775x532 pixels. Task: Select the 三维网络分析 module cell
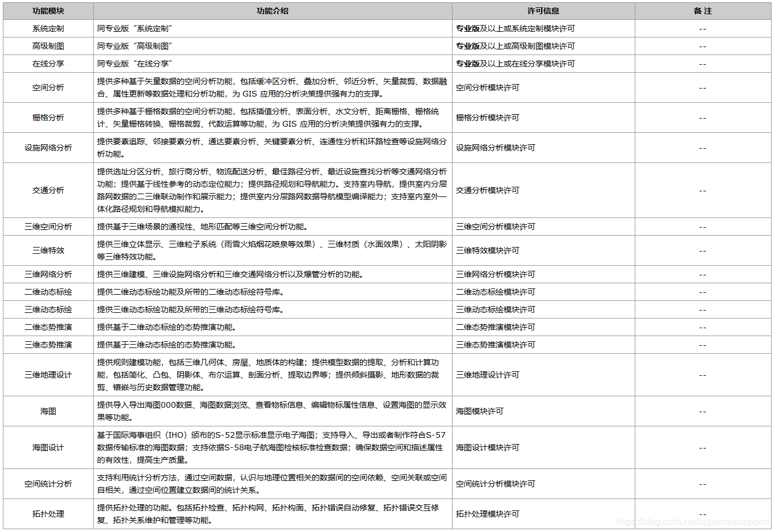pos(48,274)
